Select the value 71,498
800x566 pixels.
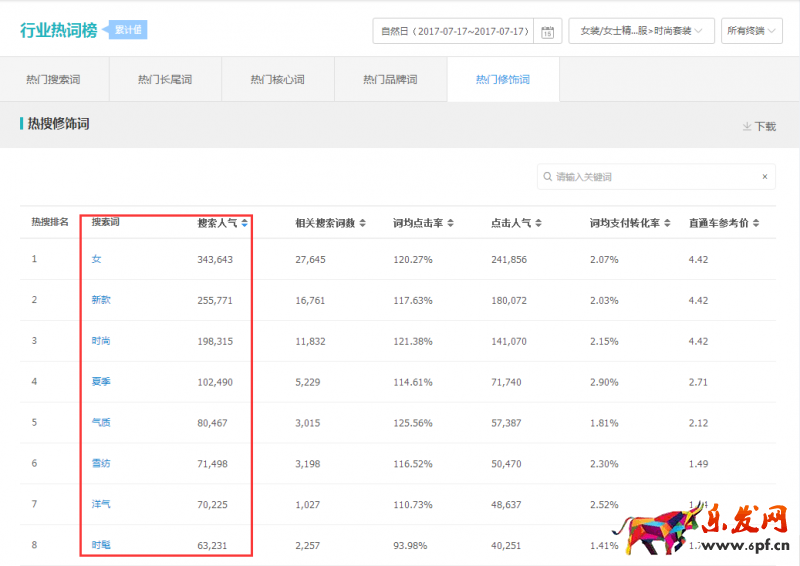point(212,464)
